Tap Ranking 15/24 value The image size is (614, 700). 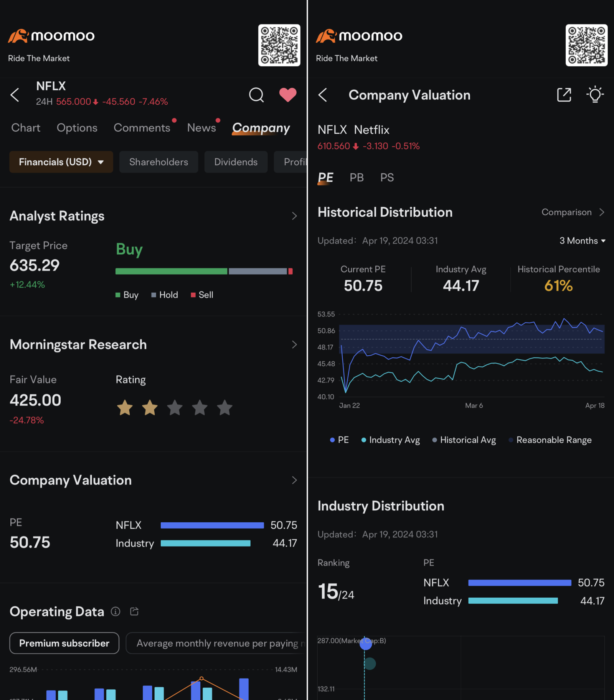coord(336,592)
